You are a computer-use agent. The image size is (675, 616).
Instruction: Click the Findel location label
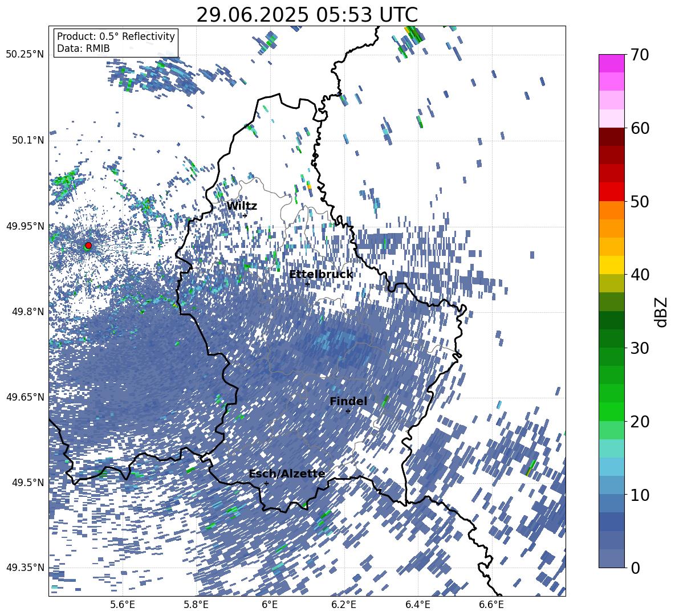pos(348,401)
